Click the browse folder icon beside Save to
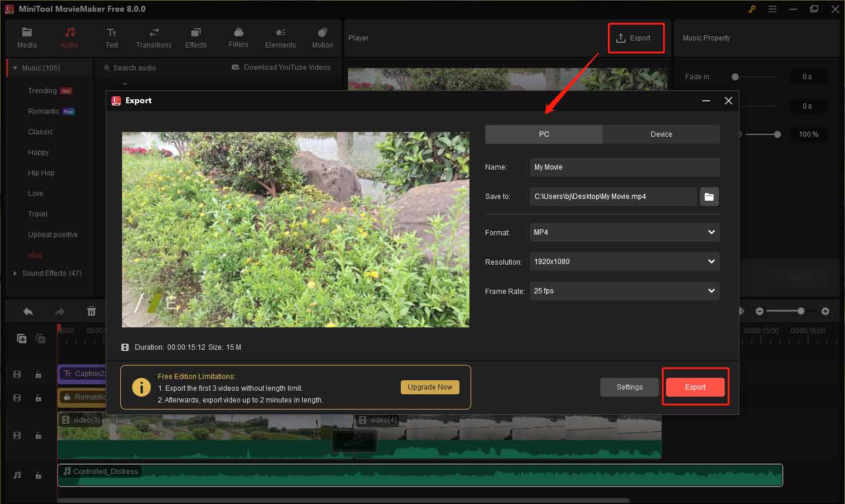The width and height of the screenshot is (845, 504). pyautogui.click(x=709, y=197)
